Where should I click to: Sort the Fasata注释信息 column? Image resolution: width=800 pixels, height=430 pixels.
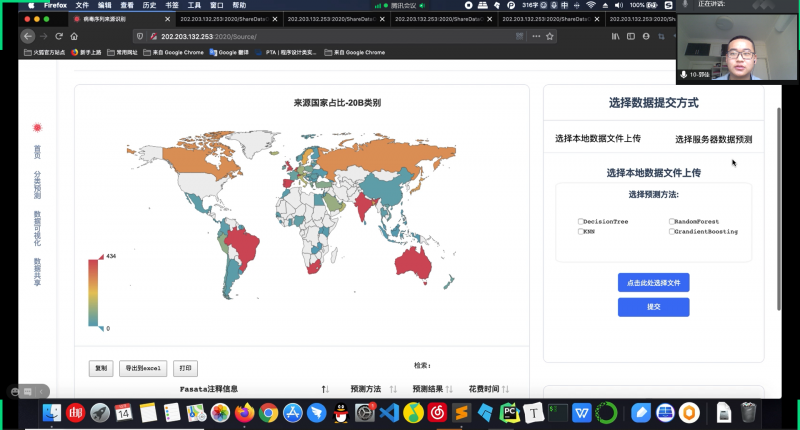pos(325,389)
